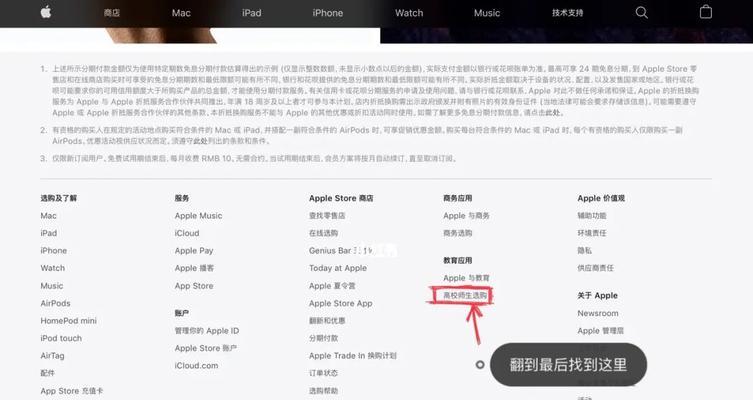Open Apple Trade In footer link
The height and width of the screenshot is (400, 753).
352,356
